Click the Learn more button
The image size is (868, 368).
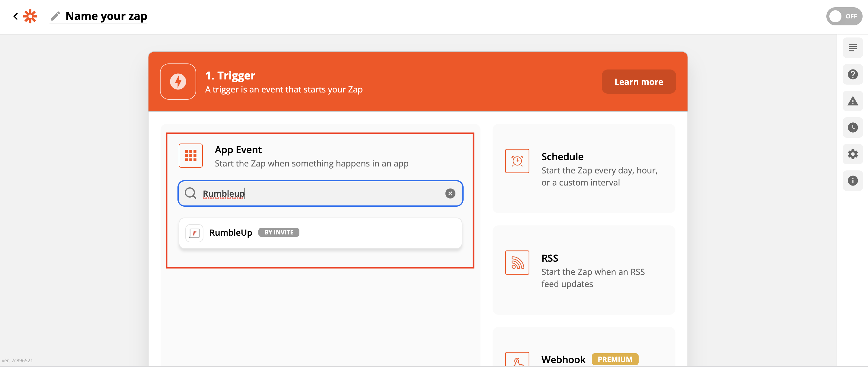[638, 82]
